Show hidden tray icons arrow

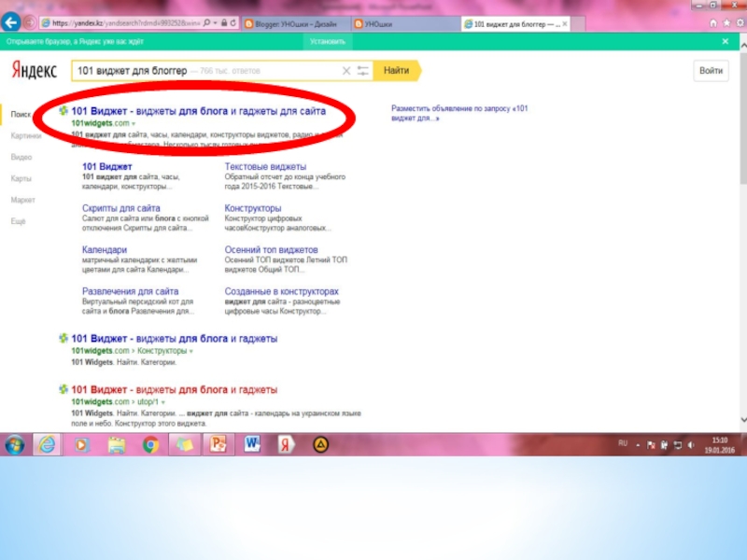[x=638, y=445]
